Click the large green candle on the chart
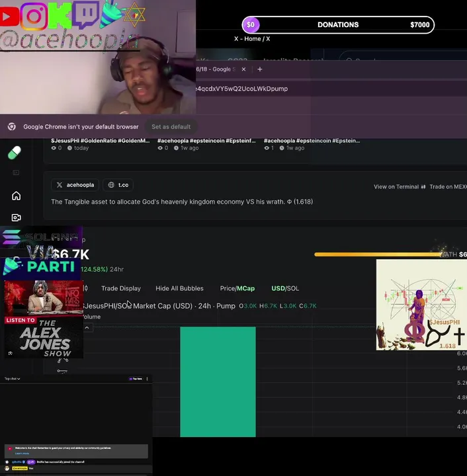467x476 pixels. 218,382
